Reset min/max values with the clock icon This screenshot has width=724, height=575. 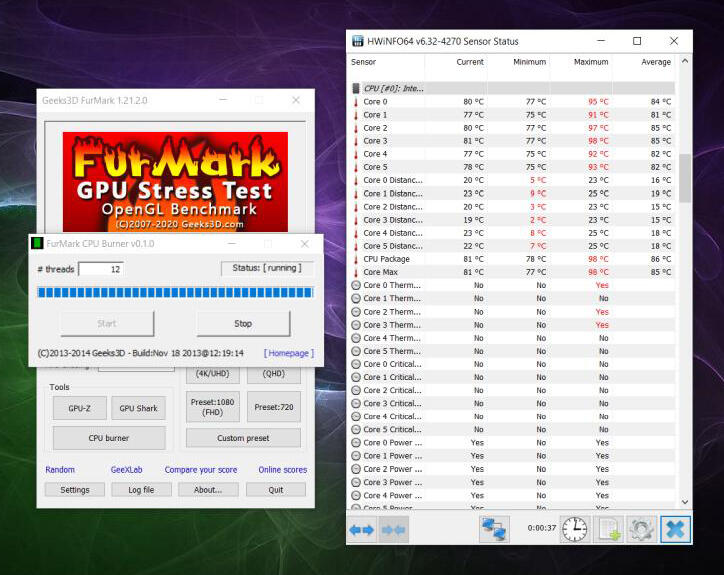[x=575, y=529]
